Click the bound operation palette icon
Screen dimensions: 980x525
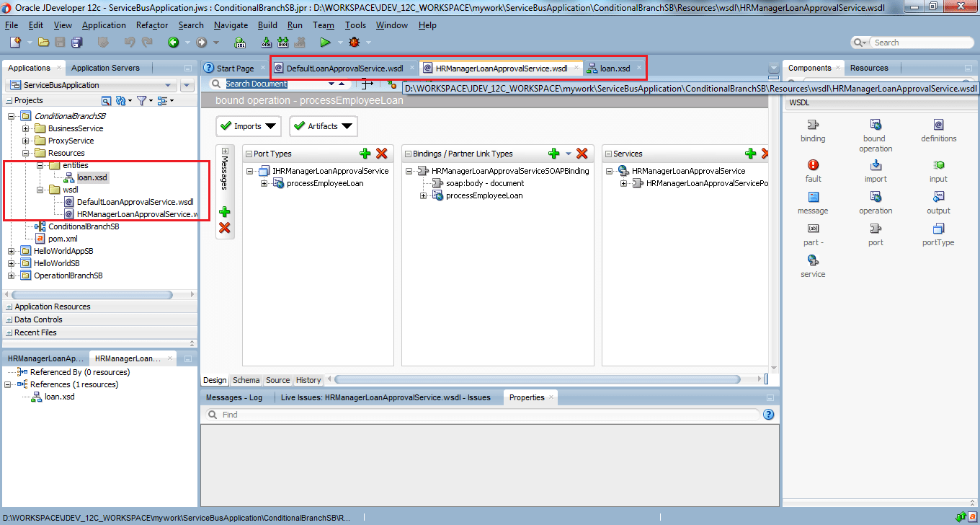(x=875, y=124)
